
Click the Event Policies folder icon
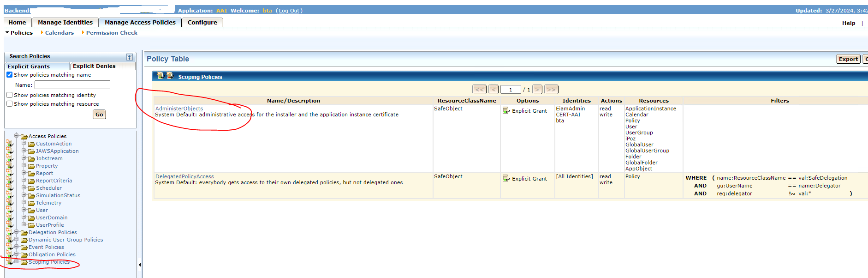[x=24, y=248]
